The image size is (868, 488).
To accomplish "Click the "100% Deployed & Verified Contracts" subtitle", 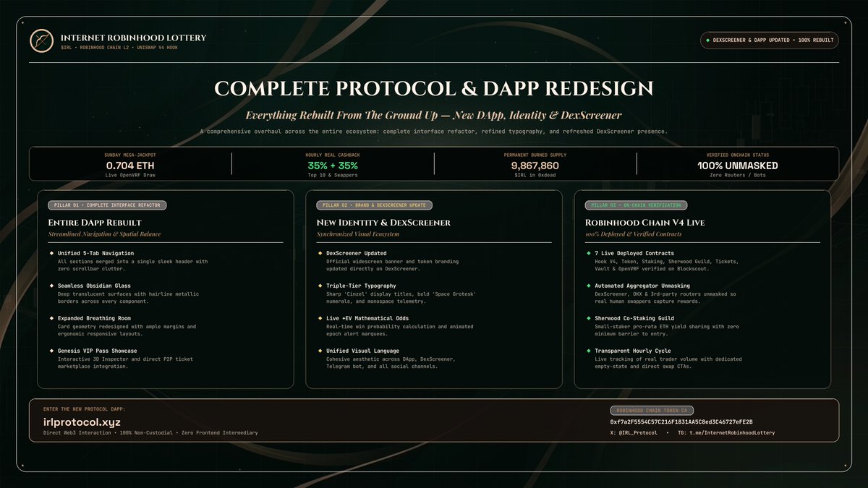I will (634, 234).
